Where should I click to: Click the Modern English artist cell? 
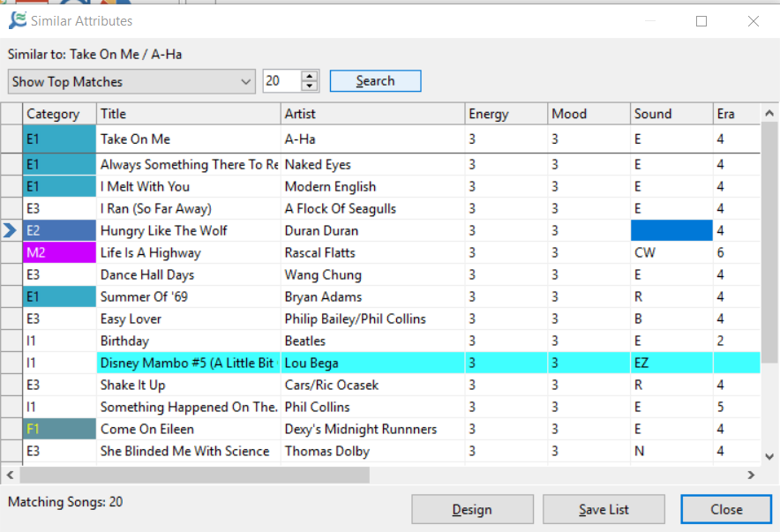(372, 186)
